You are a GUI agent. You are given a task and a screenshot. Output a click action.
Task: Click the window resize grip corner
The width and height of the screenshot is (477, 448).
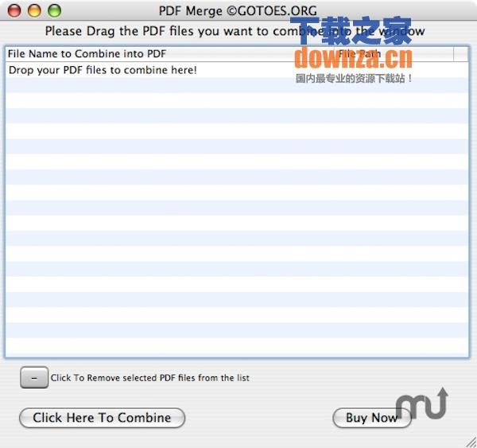(471, 442)
